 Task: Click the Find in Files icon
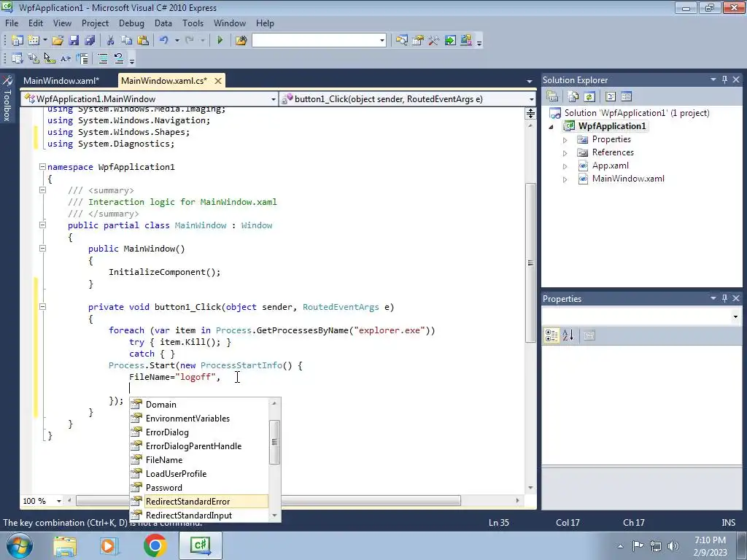click(241, 41)
